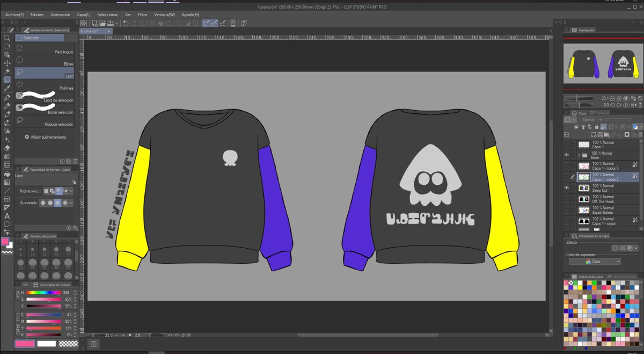Image resolution: width=644 pixels, height=354 pixels.
Task: Select Lápiz de selección sub tool
Action: click(45, 97)
